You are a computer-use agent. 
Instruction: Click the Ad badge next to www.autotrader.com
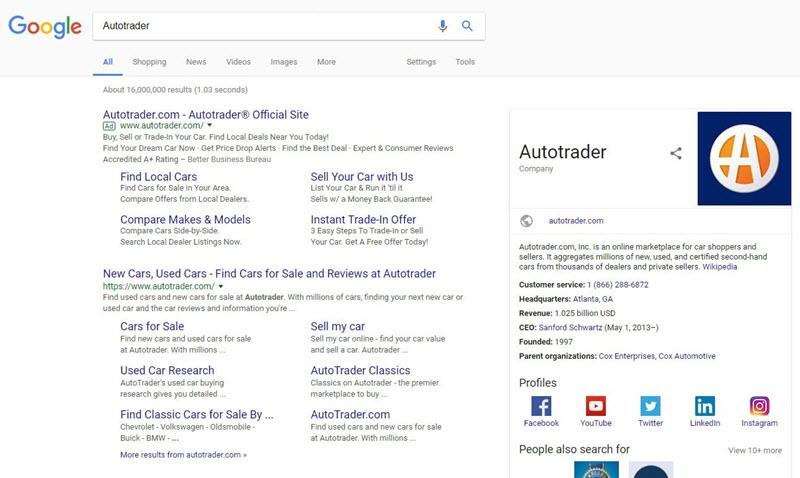click(x=109, y=125)
